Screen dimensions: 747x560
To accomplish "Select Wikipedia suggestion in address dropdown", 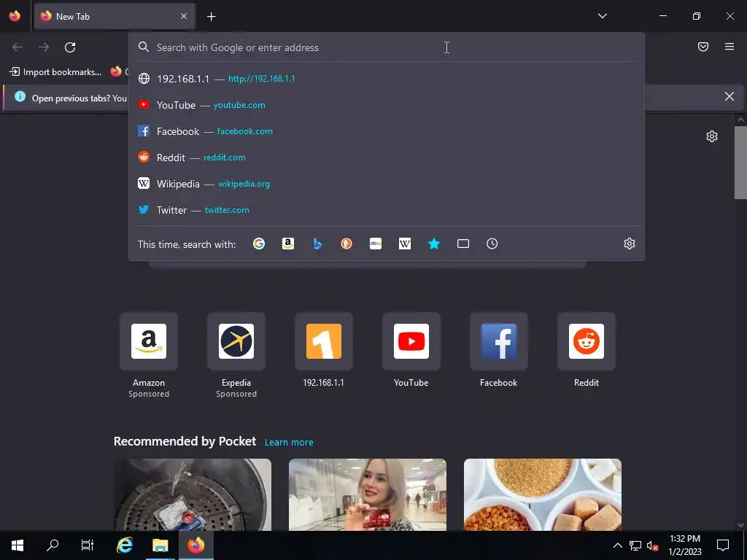I will [387, 183].
